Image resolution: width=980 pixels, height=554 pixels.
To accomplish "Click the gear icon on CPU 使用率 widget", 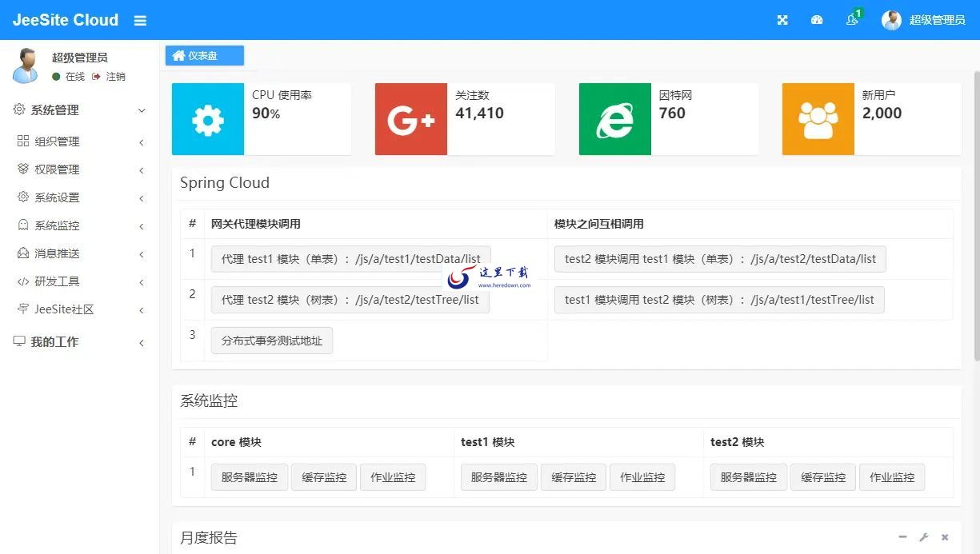I will tap(207, 119).
